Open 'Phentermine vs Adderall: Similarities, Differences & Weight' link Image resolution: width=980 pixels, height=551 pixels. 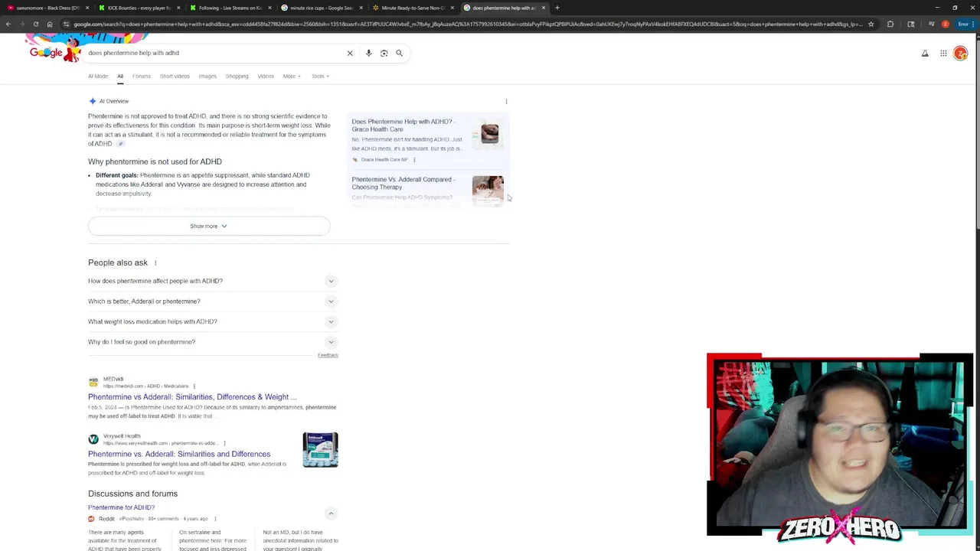(x=192, y=396)
